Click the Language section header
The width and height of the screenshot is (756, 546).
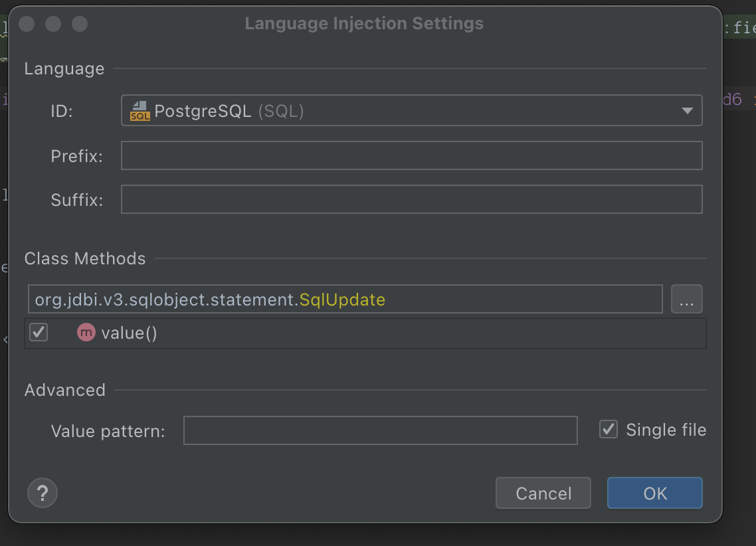point(64,68)
